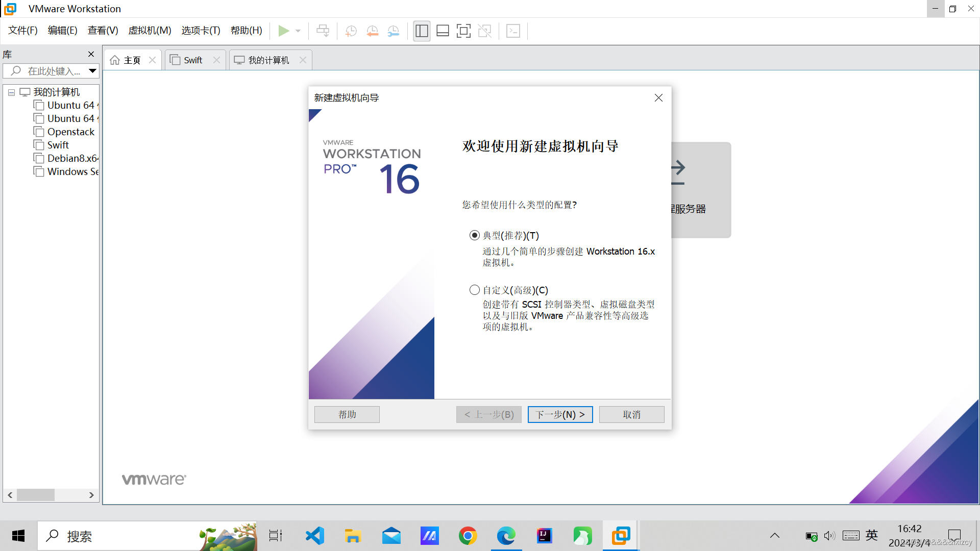Click the revert to snapshot icon
This screenshot has width=980, height=551.
tap(372, 31)
